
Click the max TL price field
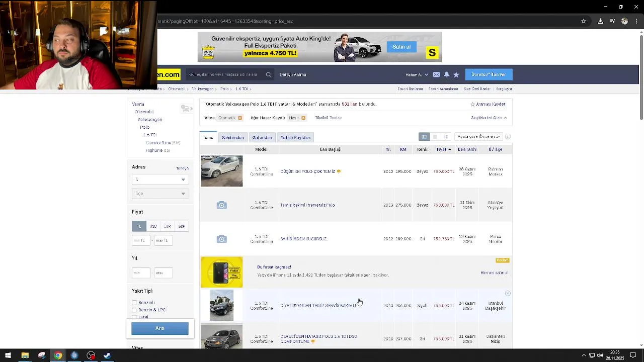pyautogui.click(x=163, y=240)
